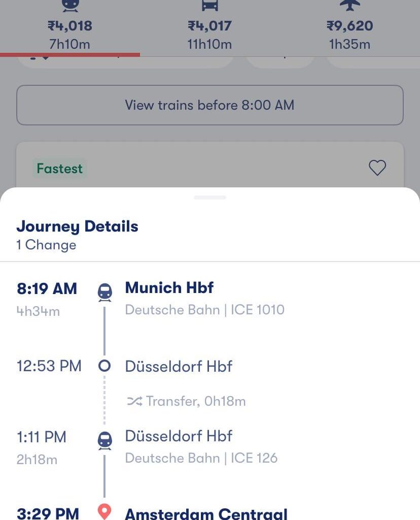Click the 'Deutsche Bahn | ICE 1010' operator text

click(205, 310)
